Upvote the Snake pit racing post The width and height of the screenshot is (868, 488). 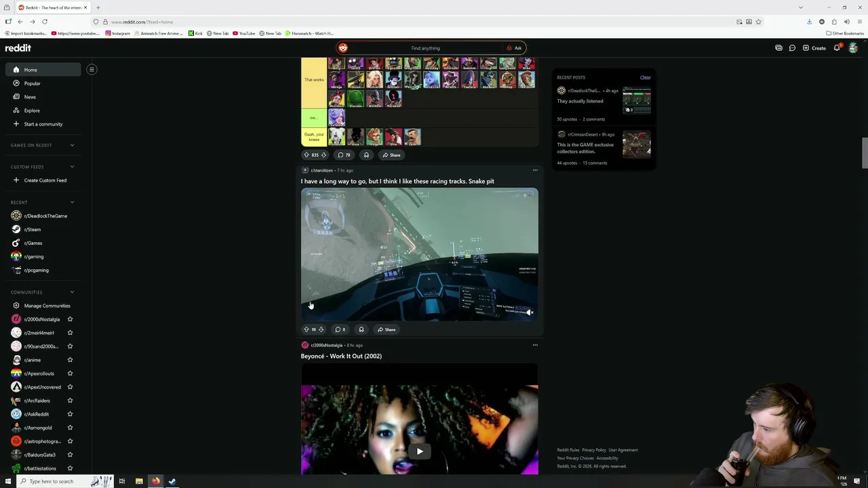point(306,329)
